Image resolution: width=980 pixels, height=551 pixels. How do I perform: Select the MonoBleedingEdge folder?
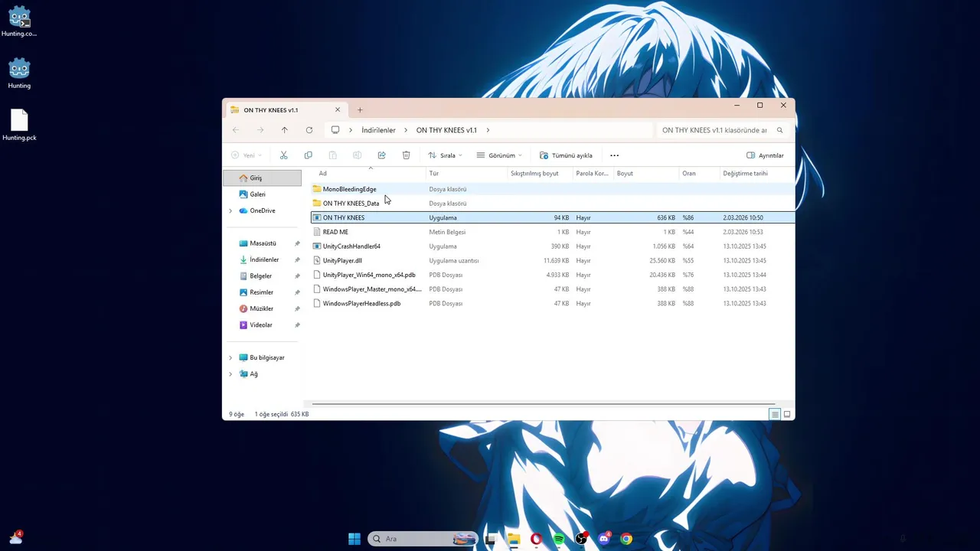[553, 189]
